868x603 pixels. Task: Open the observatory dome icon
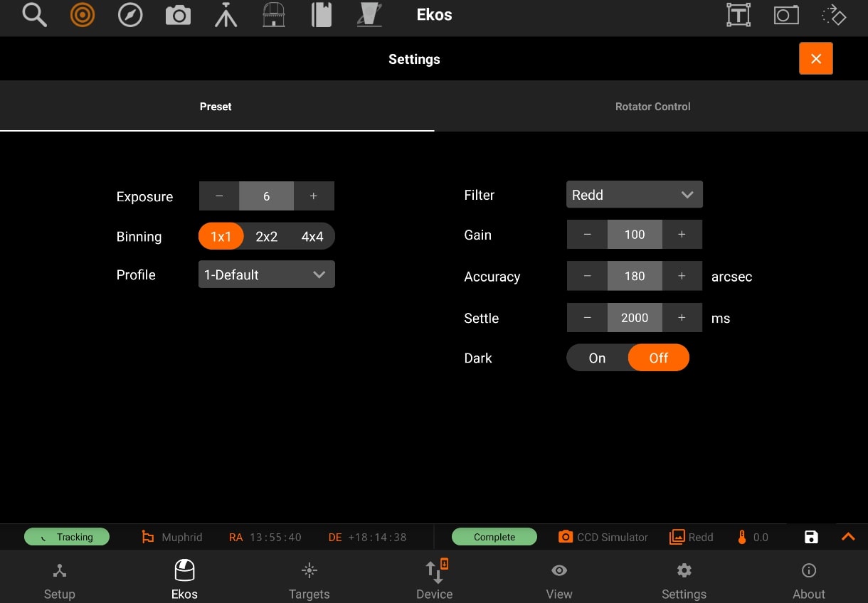pyautogui.click(x=274, y=15)
